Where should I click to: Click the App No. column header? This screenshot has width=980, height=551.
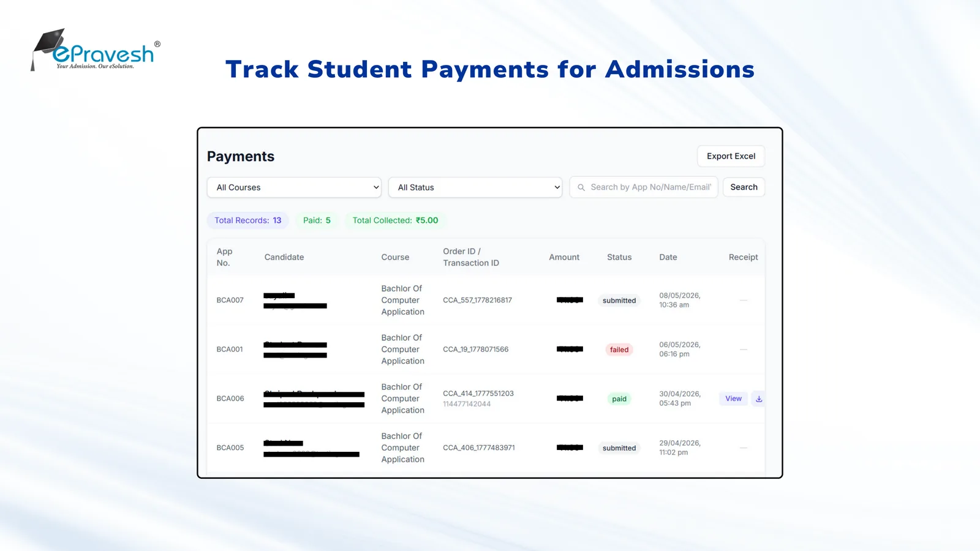point(224,257)
